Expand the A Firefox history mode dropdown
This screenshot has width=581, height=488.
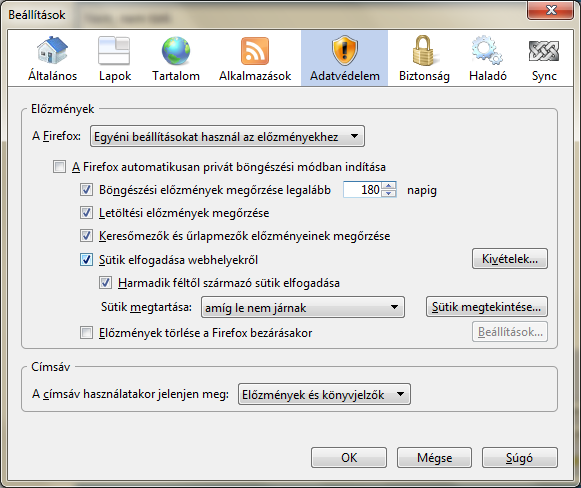click(x=227, y=136)
